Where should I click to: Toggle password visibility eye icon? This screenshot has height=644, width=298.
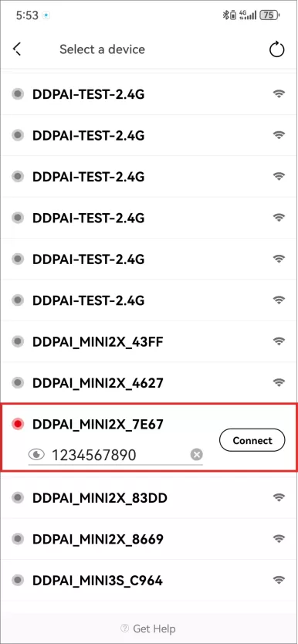(36, 455)
